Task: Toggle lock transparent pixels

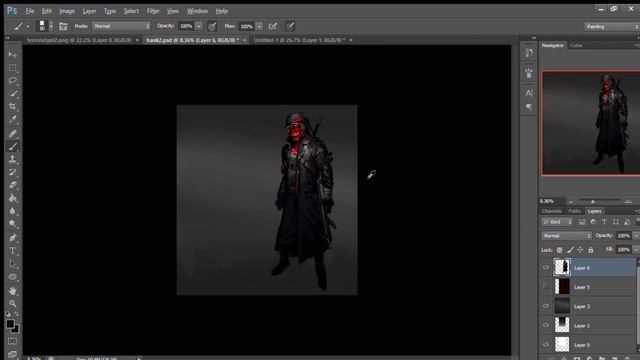Action: point(560,250)
